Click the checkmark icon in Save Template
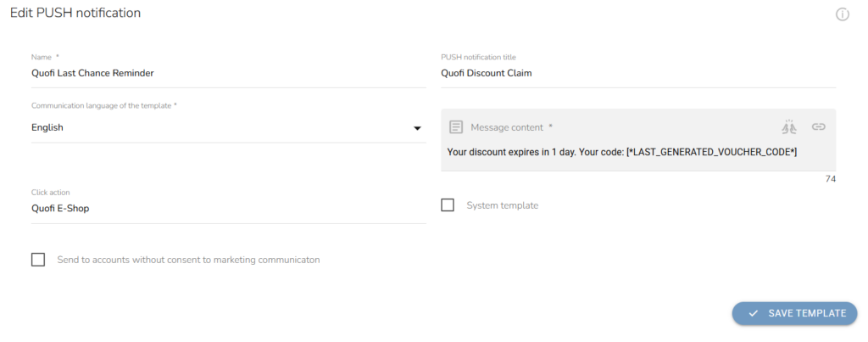 click(x=753, y=313)
